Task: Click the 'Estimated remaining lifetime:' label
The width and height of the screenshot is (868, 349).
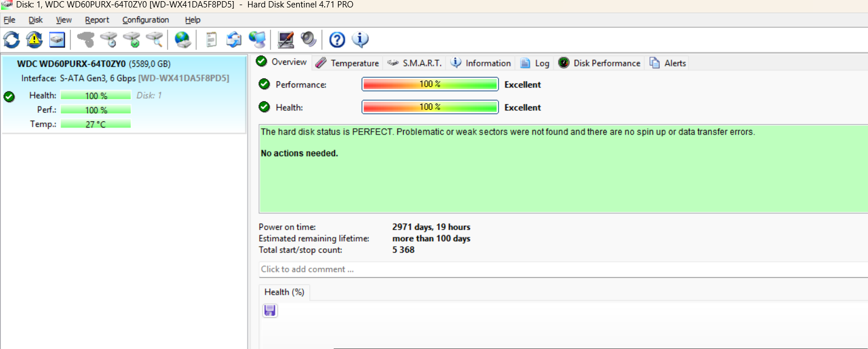Action: (314, 239)
